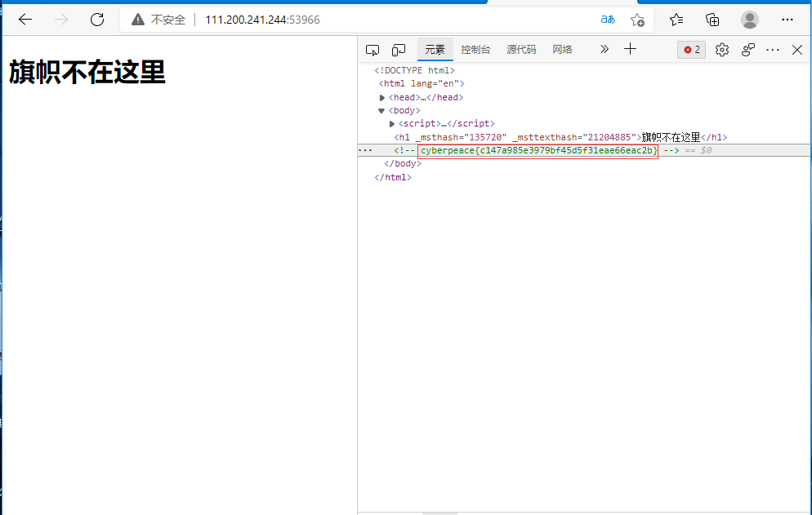Open the Favorites list
812x515 pixels.
(x=676, y=20)
